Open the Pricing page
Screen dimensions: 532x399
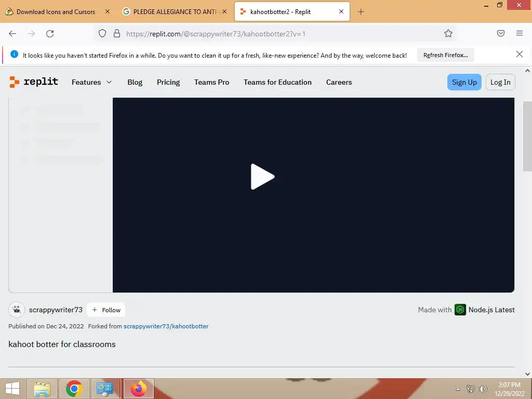[x=168, y=82]
